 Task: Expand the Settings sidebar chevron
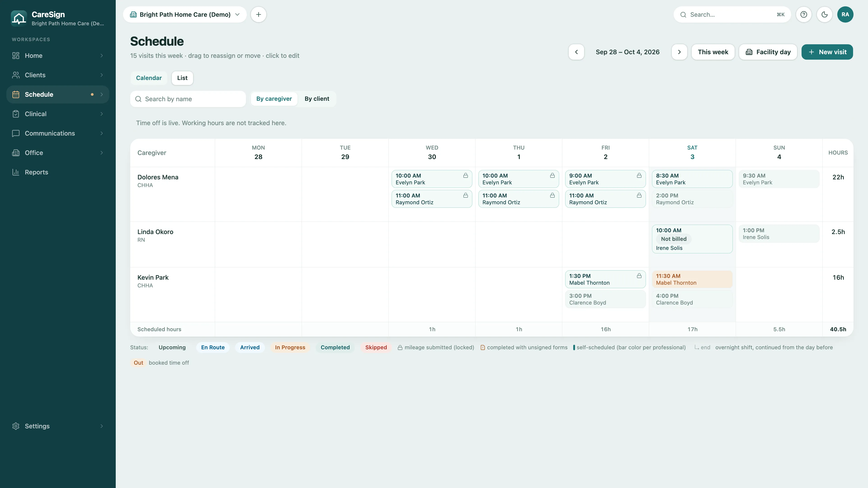(101, 426)
